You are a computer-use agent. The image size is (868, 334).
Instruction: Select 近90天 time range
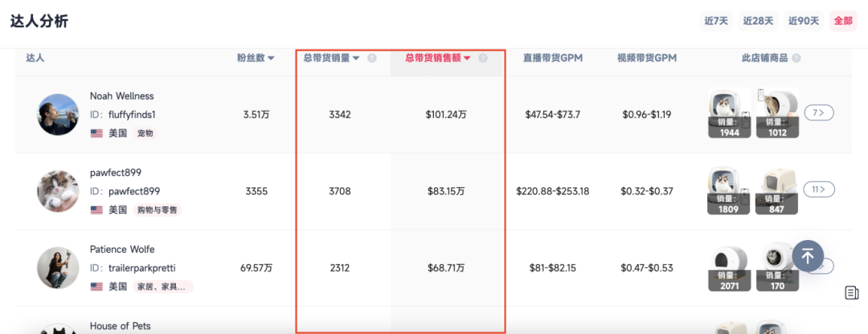point(803,21)
